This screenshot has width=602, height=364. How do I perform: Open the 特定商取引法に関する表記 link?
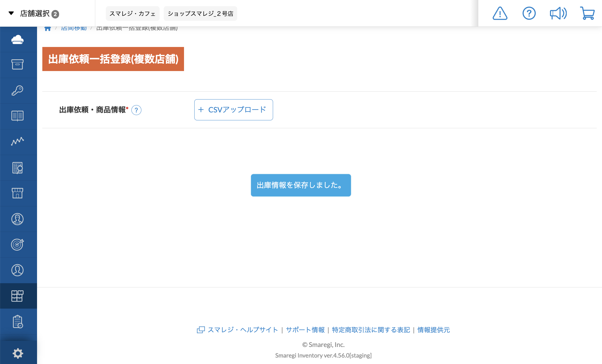tap(371, 330)
